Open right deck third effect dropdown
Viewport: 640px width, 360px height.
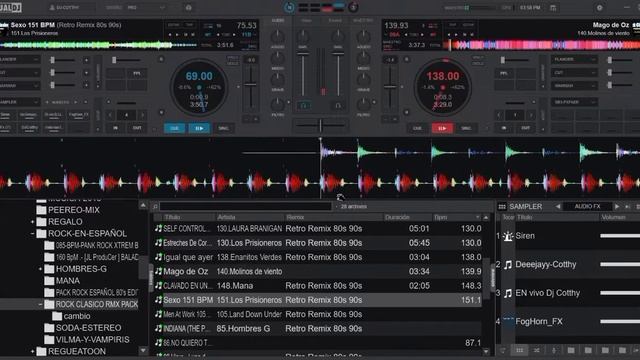(574, 86)
